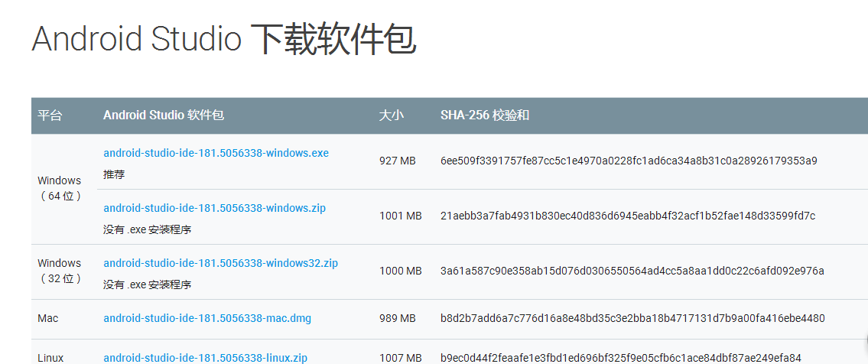Download android-studio-ide-181.5056338-windows.zip package
Screen dimensions: 868x364
[x=215, y=208]
